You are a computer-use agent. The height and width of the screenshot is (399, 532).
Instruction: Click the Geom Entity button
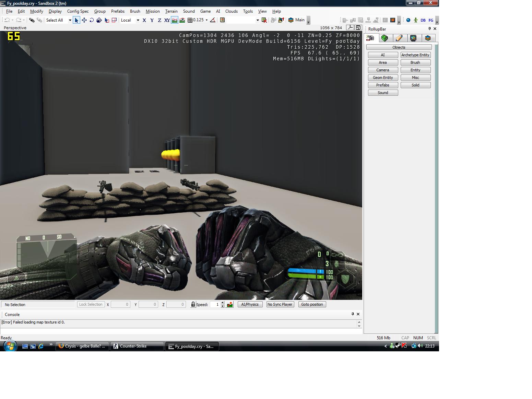(x=383, y=78)
